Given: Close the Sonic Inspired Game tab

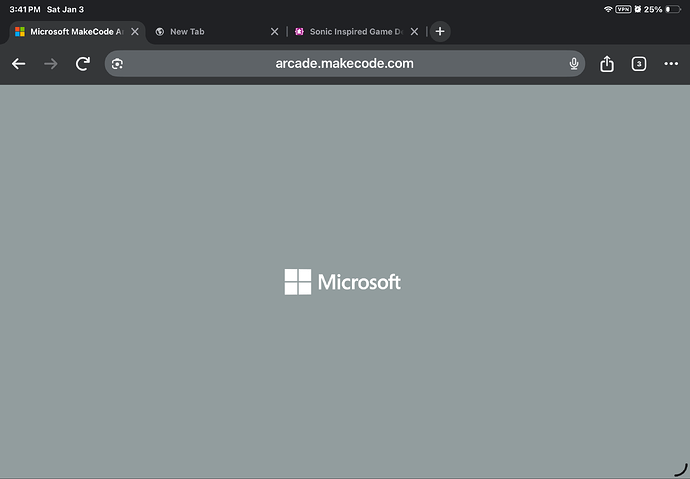Looking at the screenshot, I should 414,32.
